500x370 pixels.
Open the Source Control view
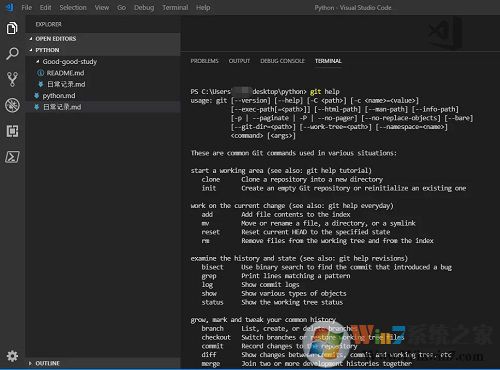click(12, 79)
